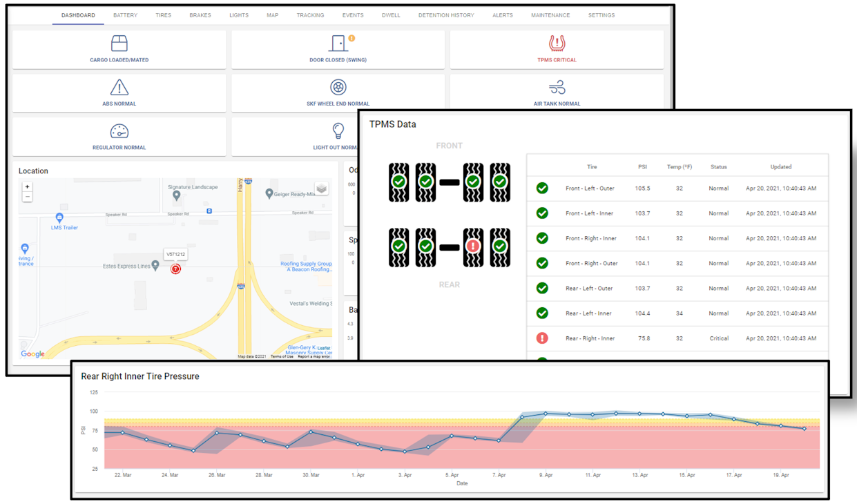Click the map Terms of Use link
The height and width of the screenshot is (504, 857).
pyautogui.click(x=282, y=357)
